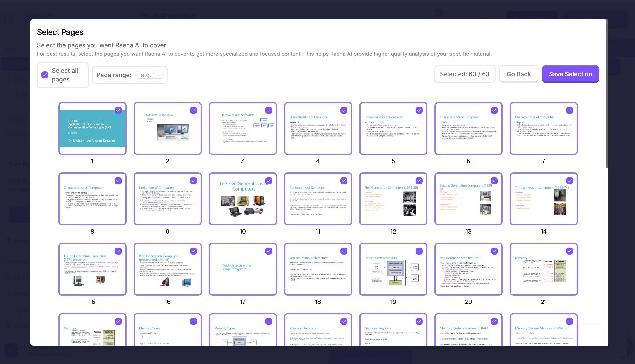Deselect page 10 Five Generations checkmark
Screen dimensions: 635x364
[x=269, y=180]
